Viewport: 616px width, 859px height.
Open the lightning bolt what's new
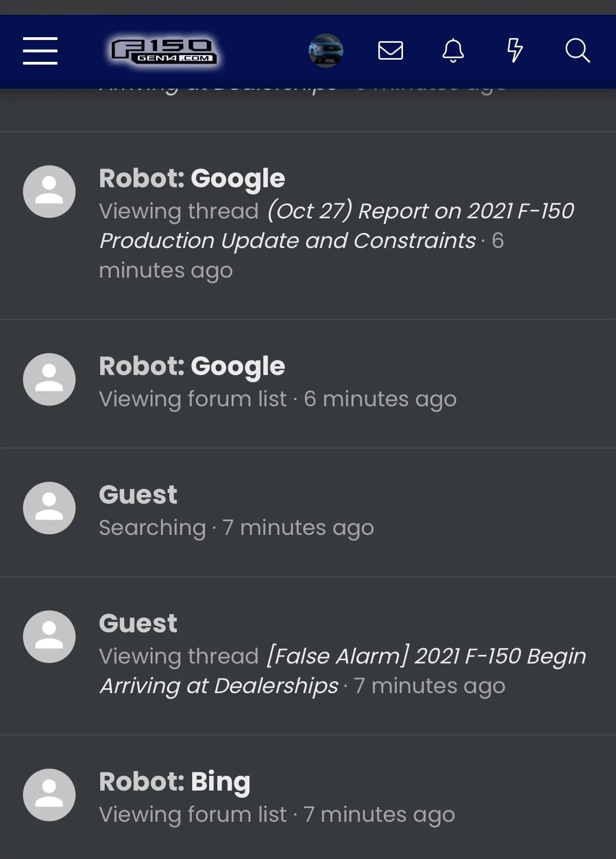515,51
